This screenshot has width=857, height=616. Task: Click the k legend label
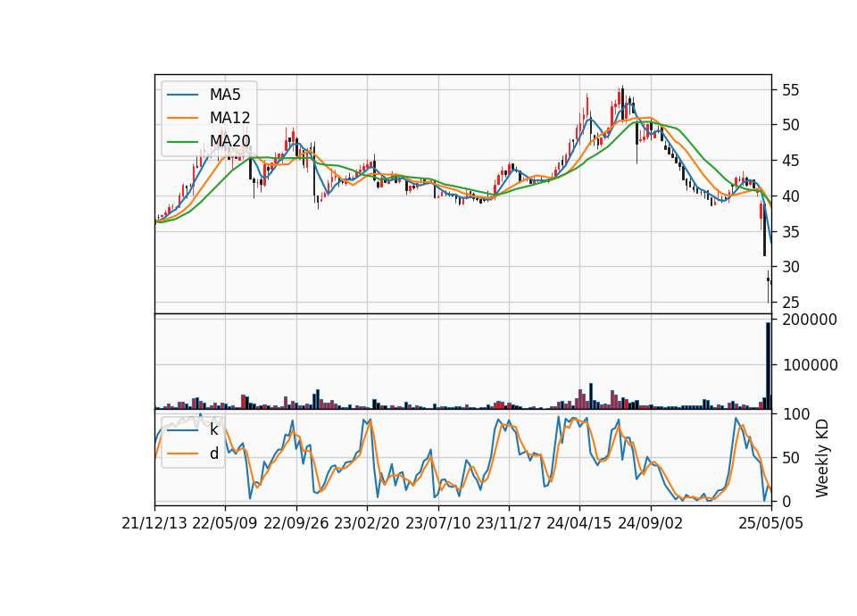(x=213, y=429)
